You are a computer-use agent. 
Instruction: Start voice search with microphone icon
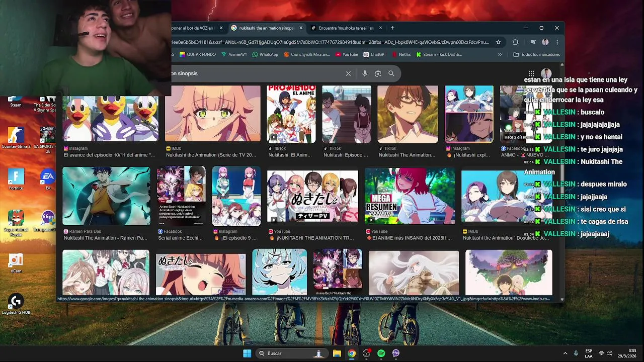(x=365, y=73)
